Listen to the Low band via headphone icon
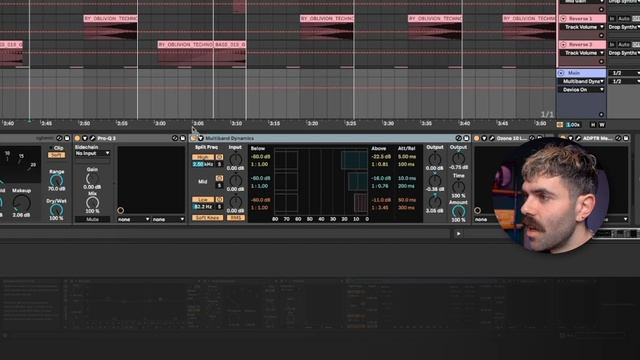The width and height of the screenshot is (640, 360). click(x=219, y=200)
